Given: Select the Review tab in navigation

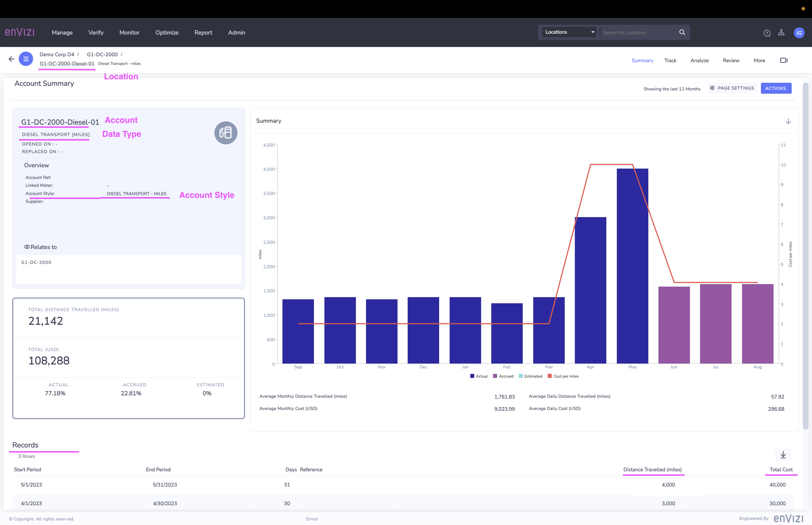Looking at the screenshot, I should click(731, 60).
